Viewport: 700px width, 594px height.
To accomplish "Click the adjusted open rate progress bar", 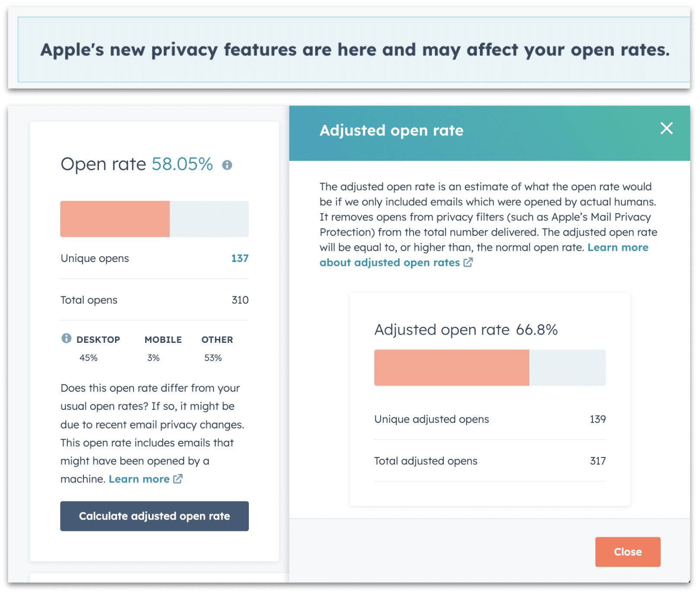I will click(490, 367).
